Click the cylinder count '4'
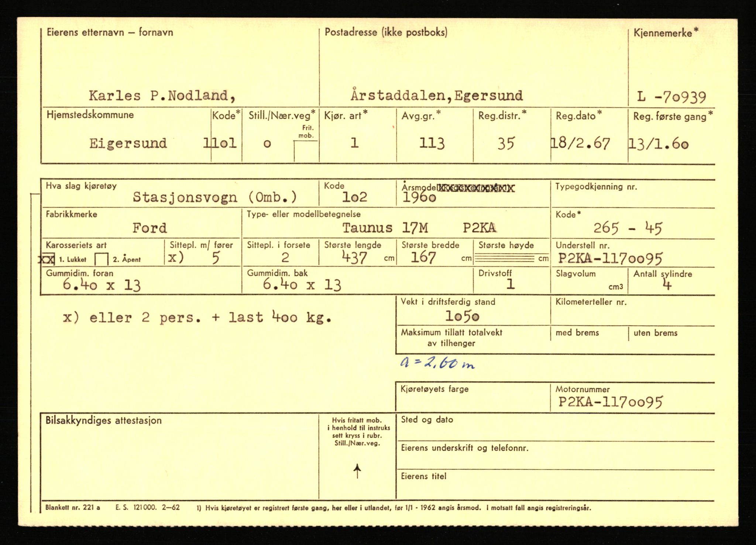 point(667,285)
